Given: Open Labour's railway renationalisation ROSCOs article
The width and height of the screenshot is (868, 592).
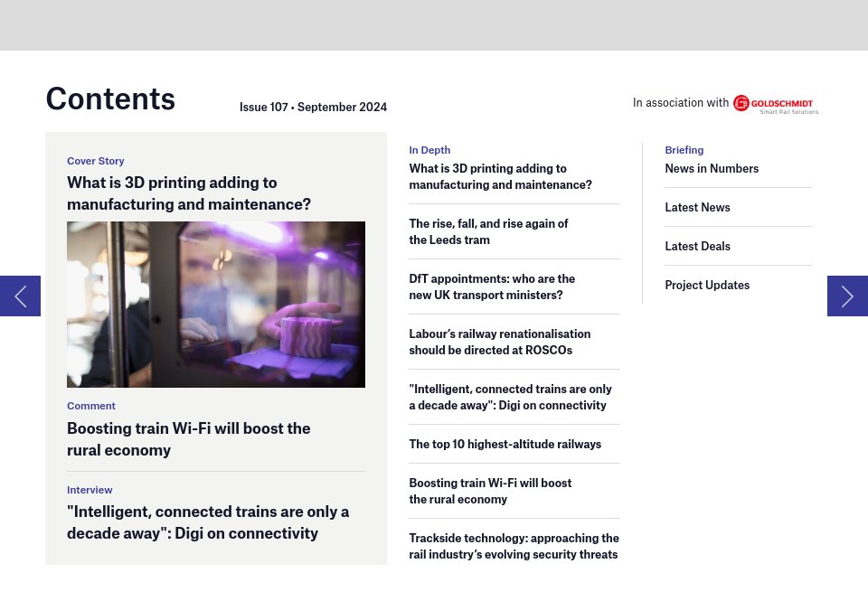Looking at the screenshot, I should point(499,342).
